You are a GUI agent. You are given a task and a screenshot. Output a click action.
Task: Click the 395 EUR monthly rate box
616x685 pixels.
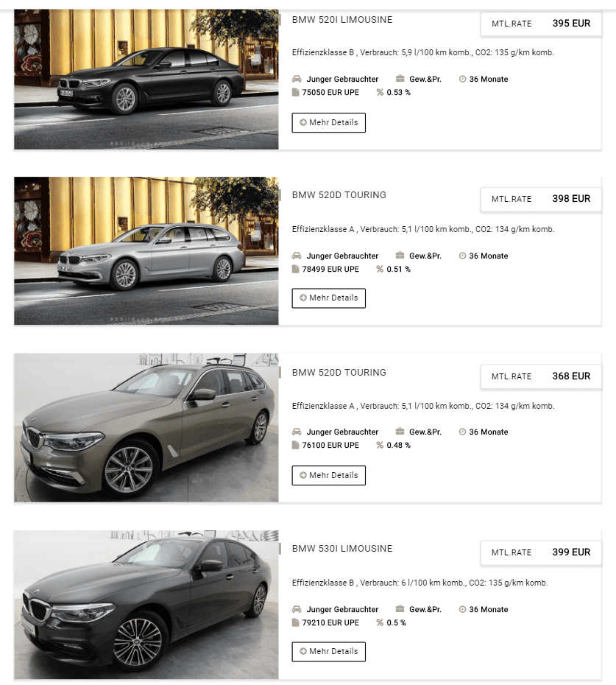pyautogui.click(x=541, y=24)
